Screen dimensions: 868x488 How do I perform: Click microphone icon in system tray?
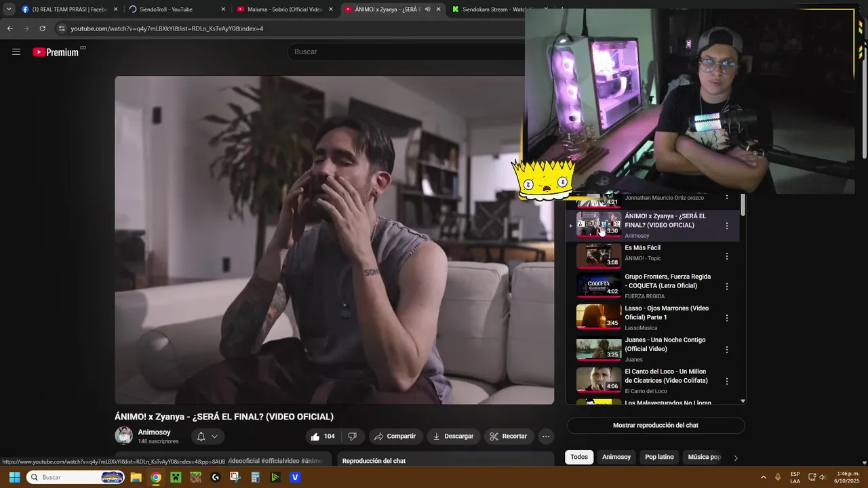778,477
